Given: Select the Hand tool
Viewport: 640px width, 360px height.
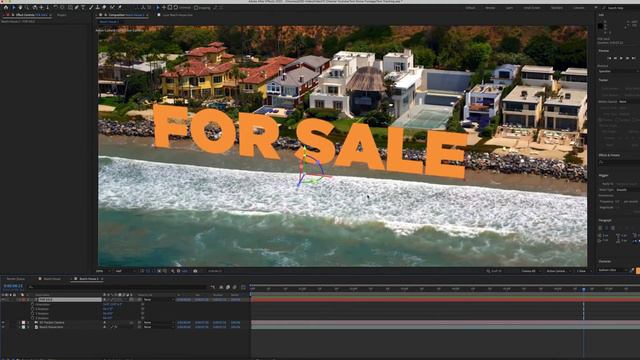Looking at the screenshot, I should click(20, 7).
